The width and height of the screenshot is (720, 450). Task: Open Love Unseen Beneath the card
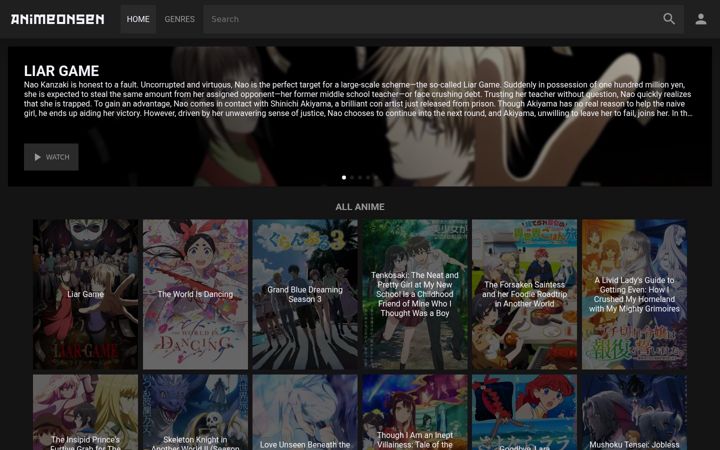tap(305, 412)
